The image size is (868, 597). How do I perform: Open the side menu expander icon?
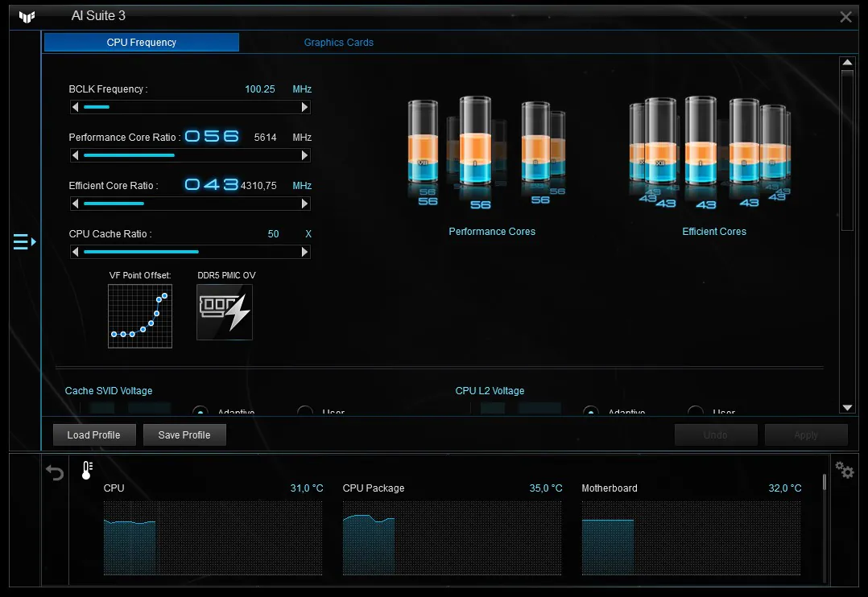(25, 242)
